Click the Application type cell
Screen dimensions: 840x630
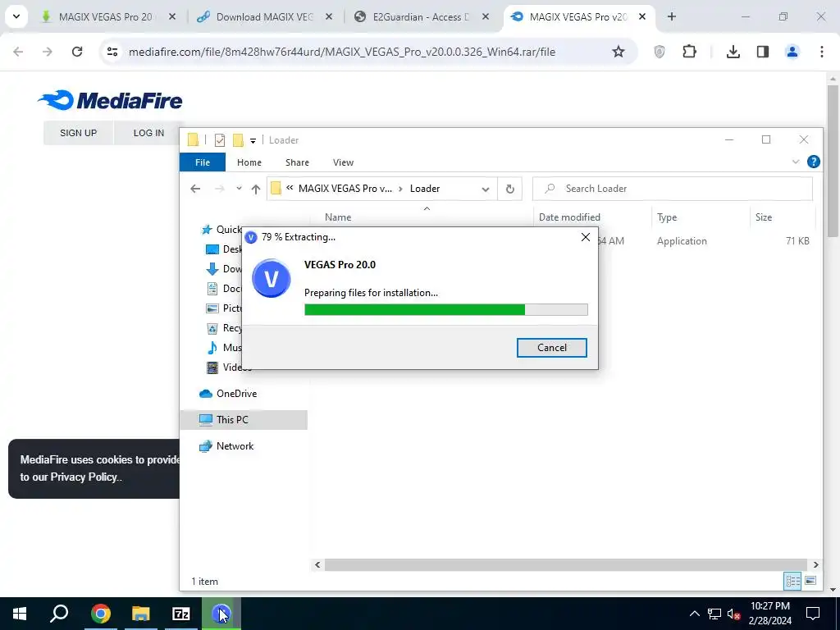[682, 241]
